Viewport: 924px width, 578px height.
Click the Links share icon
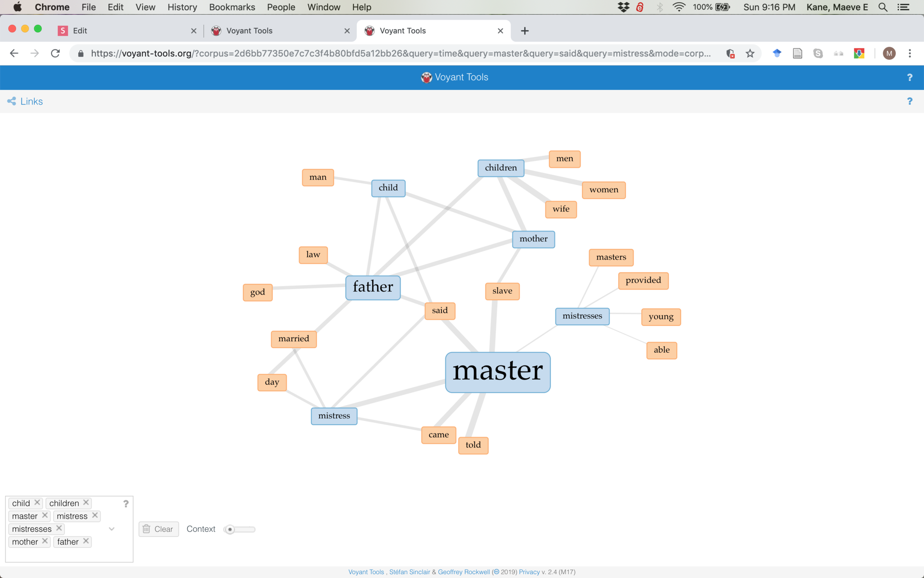click(x=12, y=101)
